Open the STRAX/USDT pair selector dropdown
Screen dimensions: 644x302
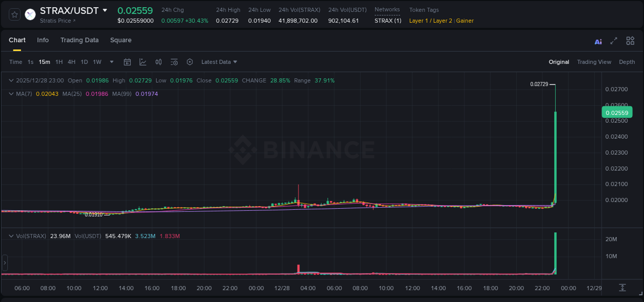point(75,10)
